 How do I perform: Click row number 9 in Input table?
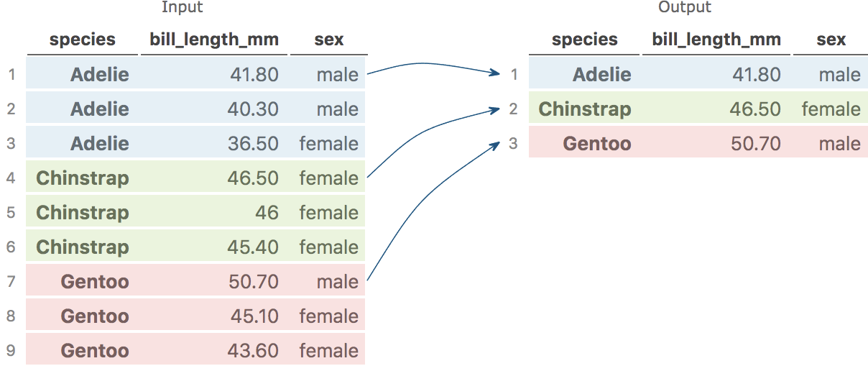pos(11,351)
